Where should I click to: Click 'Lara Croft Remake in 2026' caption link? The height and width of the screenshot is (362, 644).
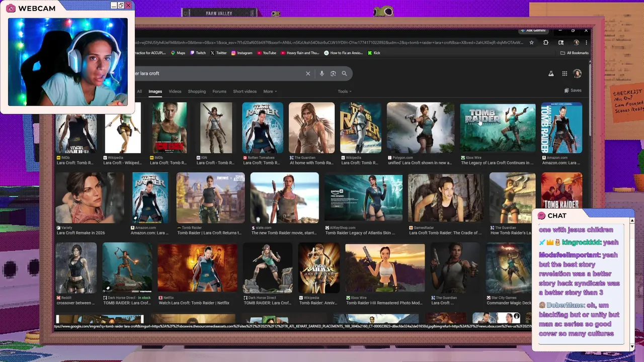click(81, 233)
